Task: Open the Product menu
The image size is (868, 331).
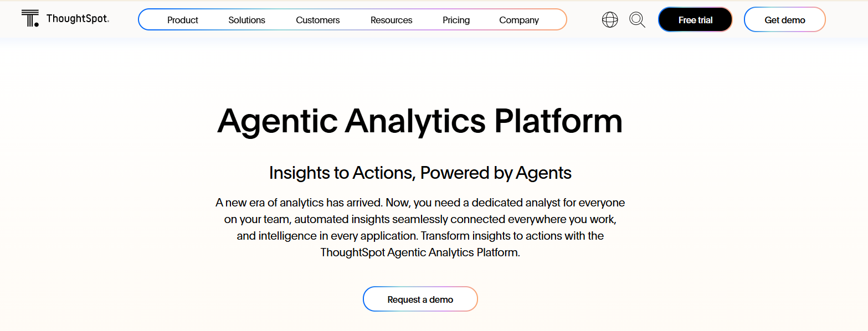Action: coord(183,19)
